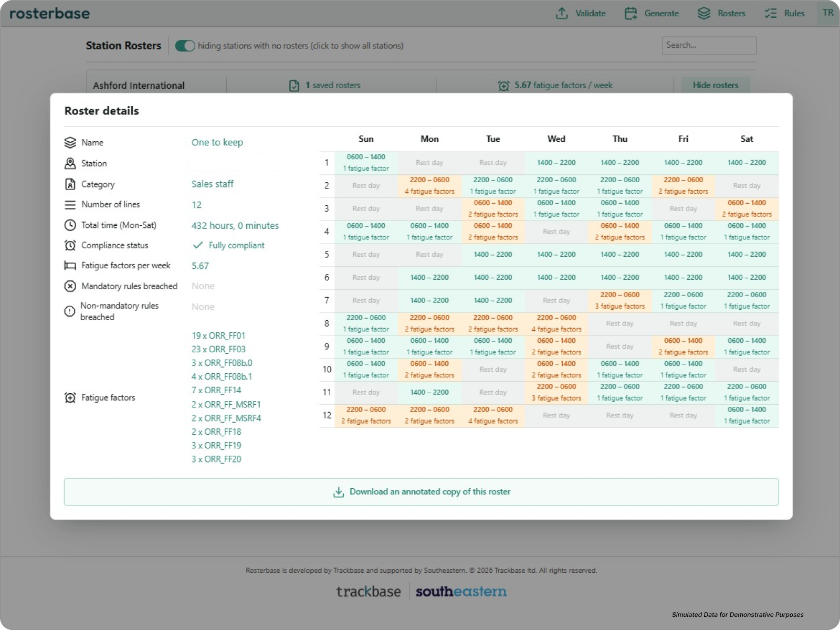Click the Category badge icon

pyautogui.click(x=70, y=184)
